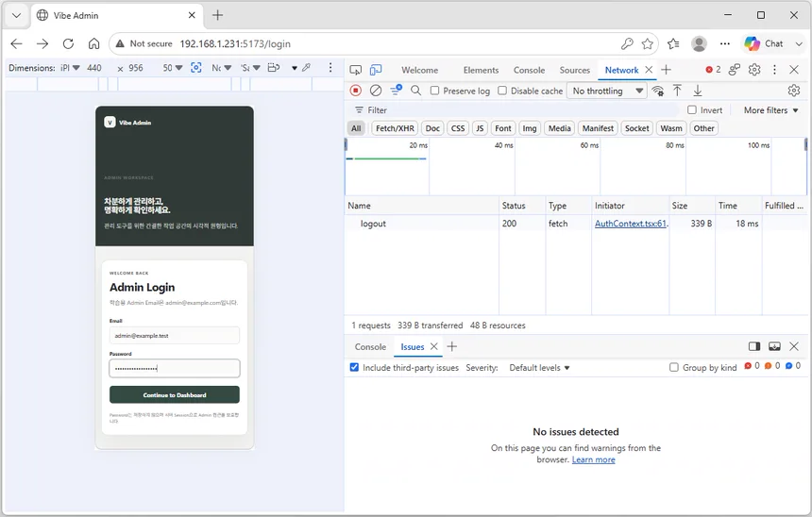Toggle the network filter bar icon
The width and height of the screenshot is (812, 517).
(397, 90)
